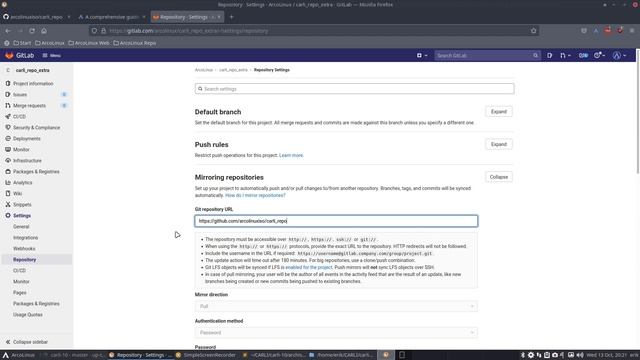Open the Mirror direction dropdown
640x360 pixels.
tap(336, 306)
